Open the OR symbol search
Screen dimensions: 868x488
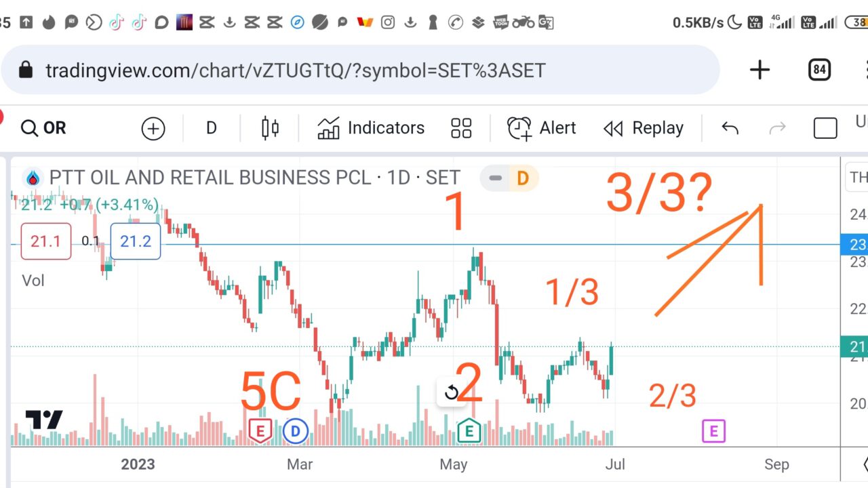pyautogui.click(x=43, y=127)
